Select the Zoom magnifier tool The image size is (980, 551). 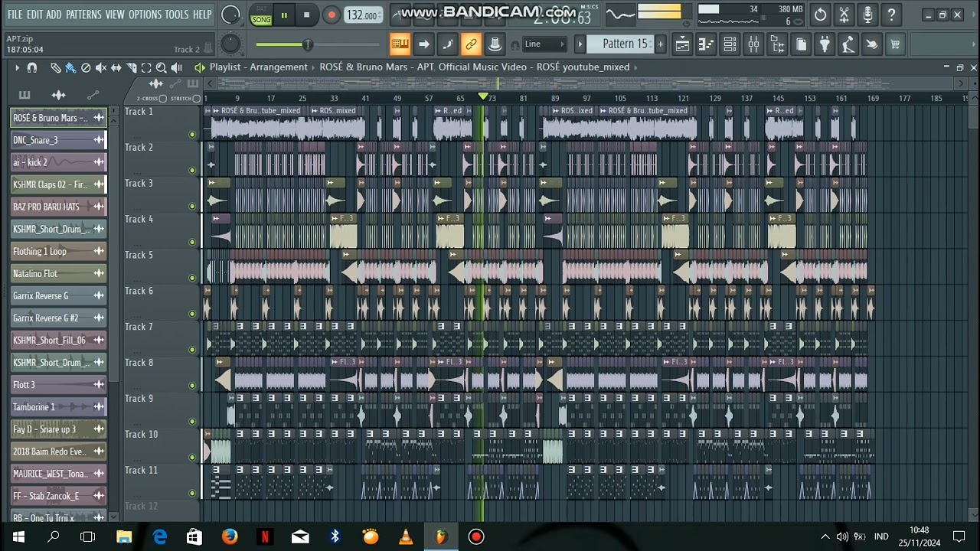point(162,67)
